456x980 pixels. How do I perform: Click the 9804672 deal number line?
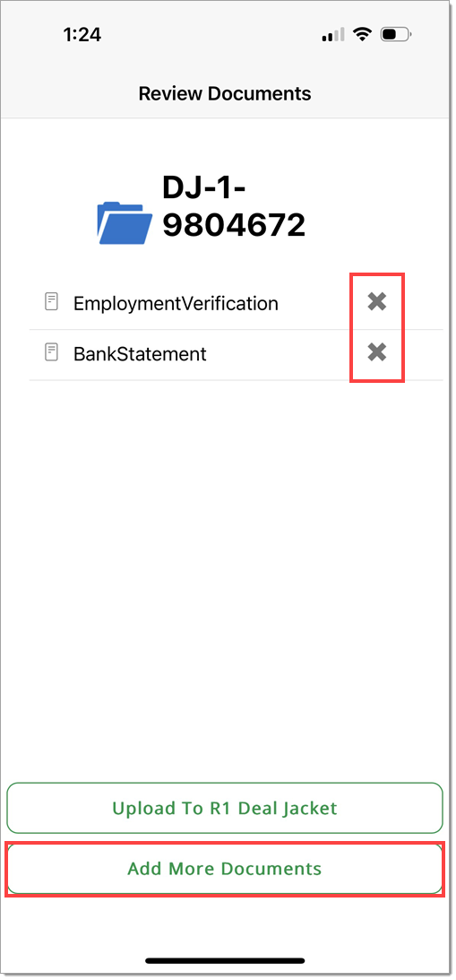234,224
